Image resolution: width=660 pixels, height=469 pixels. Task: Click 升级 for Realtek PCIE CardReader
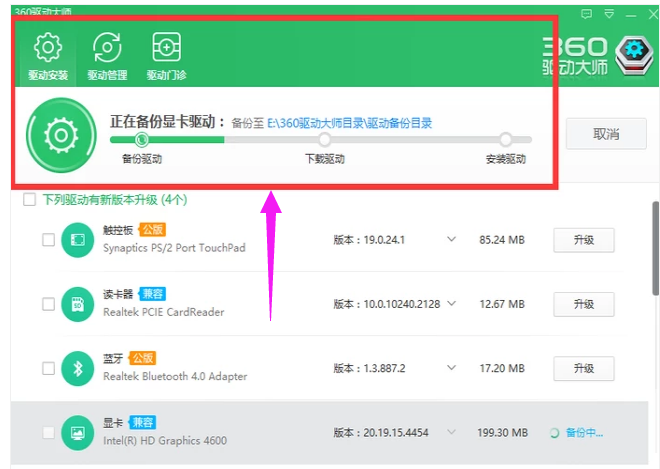click(584, 304)
